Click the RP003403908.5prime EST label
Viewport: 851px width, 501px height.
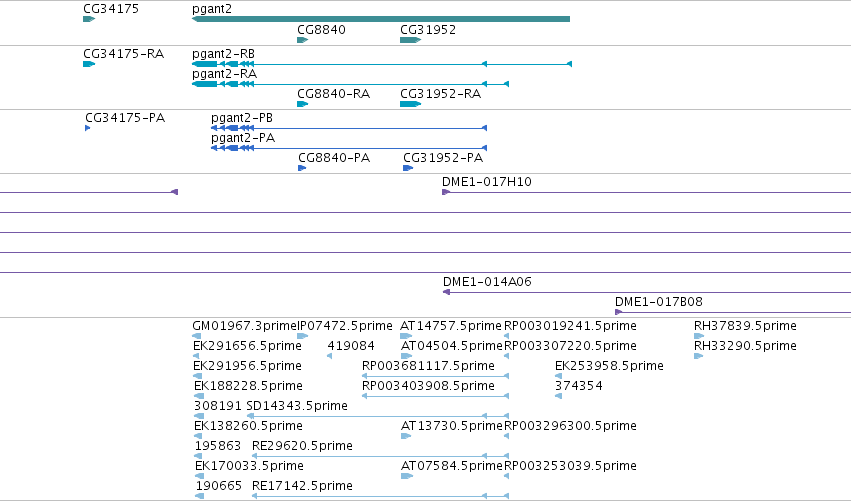428,386
